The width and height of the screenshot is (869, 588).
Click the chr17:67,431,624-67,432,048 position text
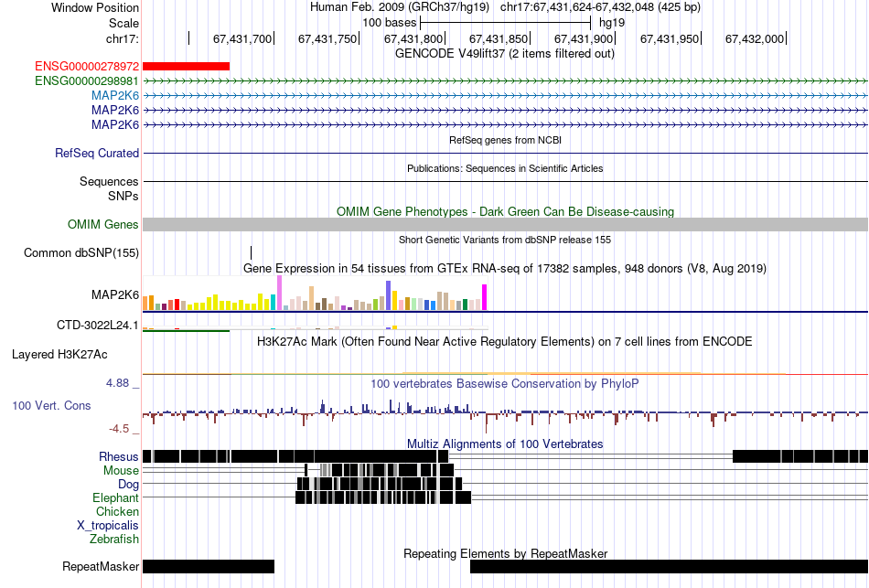click(x=600, y=7)
